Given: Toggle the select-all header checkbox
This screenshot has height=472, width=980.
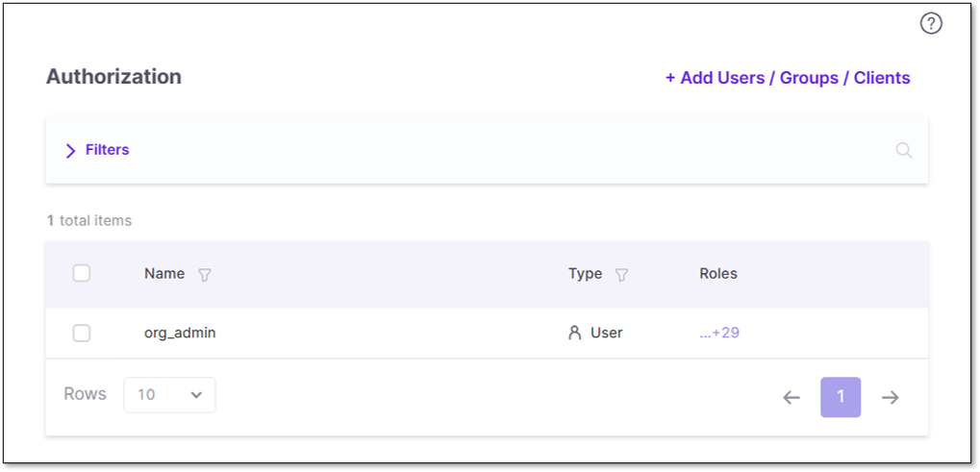Looking at the screenshot, I should [82, 274].
